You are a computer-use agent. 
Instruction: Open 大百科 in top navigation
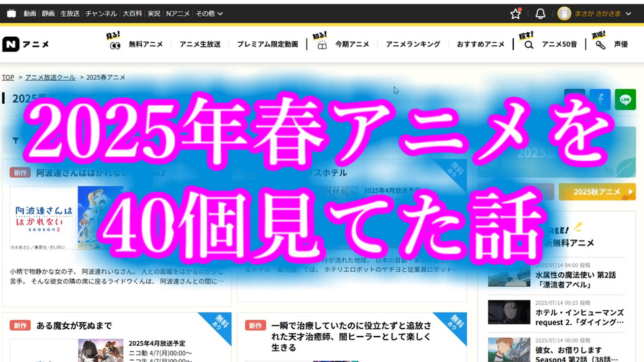(x=132, y=13)
